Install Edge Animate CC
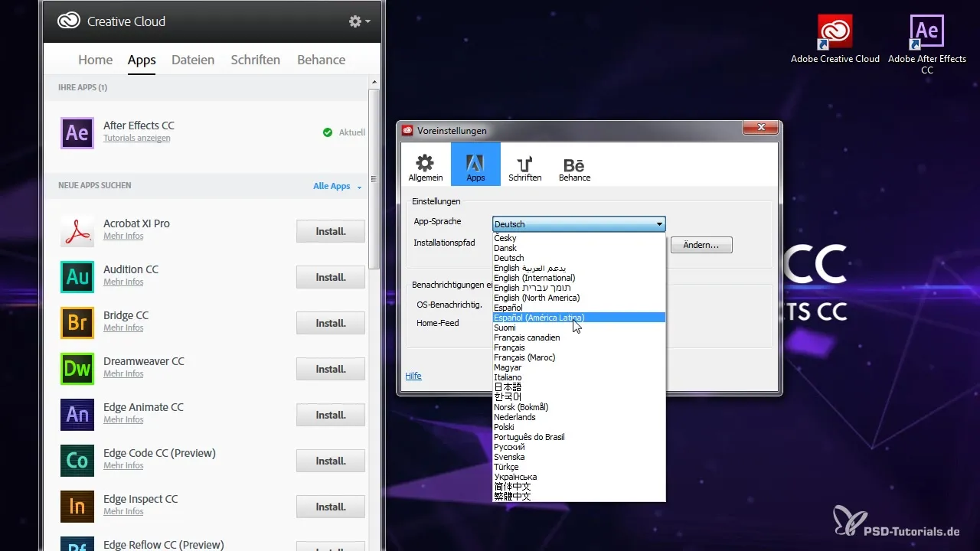 tap(331, 415)
